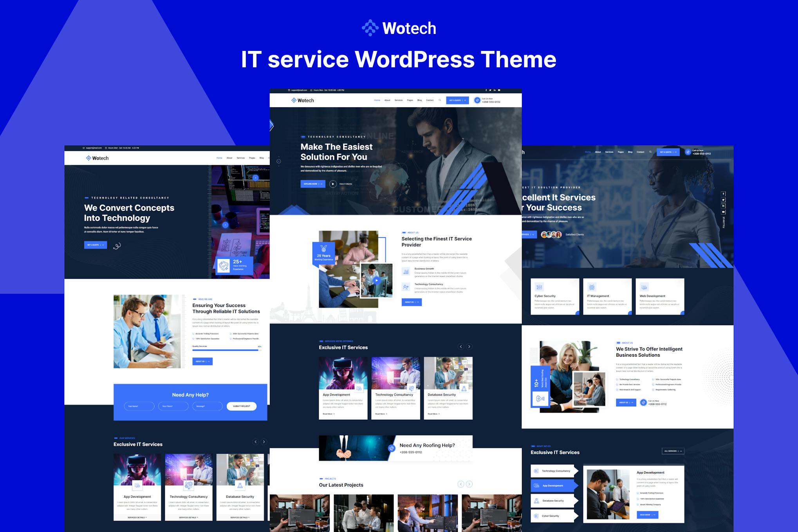Select the Technology Consultancy tab in right services list
The image size is (798, 532).
point(553,471)
